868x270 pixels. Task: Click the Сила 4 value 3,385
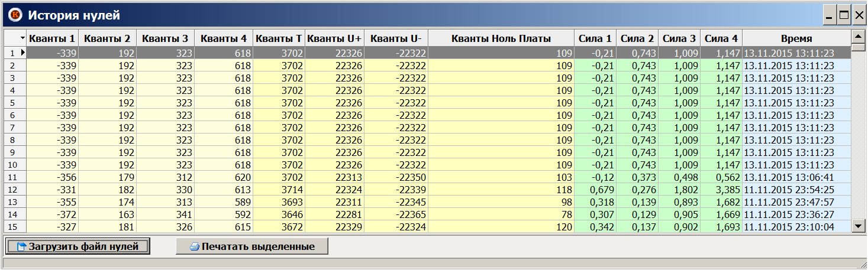pyautogui.click(x=721, y=189)
